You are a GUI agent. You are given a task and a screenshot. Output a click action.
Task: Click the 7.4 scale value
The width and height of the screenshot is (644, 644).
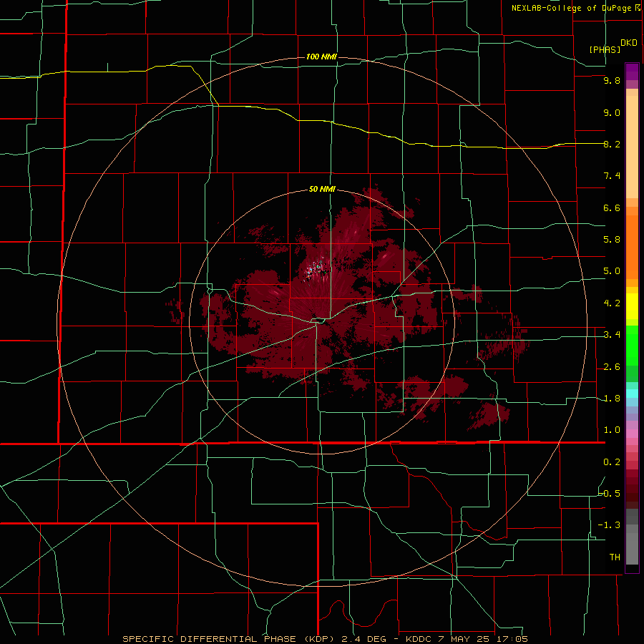click(x=612, y=176)
